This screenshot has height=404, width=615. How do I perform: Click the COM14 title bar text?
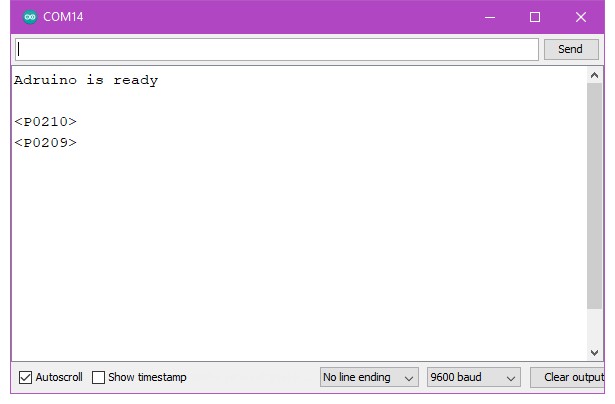(x=63, y=17)
